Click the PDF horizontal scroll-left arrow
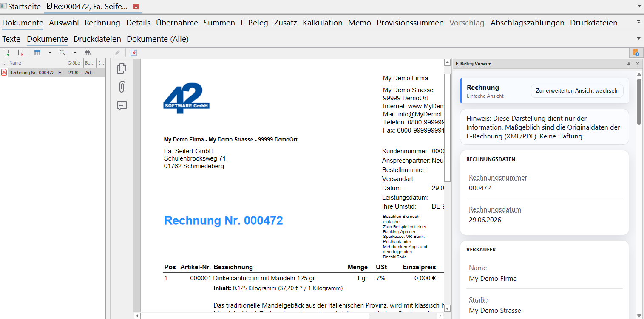Screen dimensions: 644x319 [137, 316]
